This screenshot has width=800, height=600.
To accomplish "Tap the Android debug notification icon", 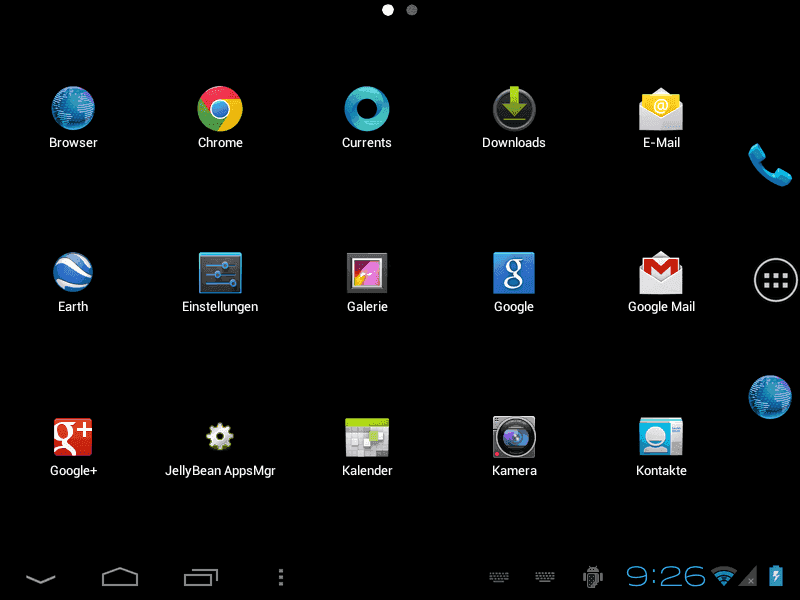I will click(x=592, y=577).
